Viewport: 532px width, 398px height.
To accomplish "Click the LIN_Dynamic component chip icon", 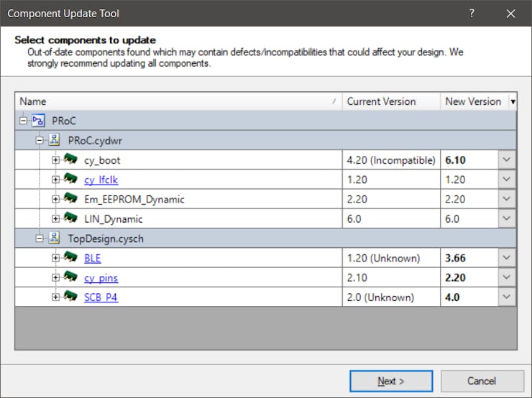I will 70,218.
